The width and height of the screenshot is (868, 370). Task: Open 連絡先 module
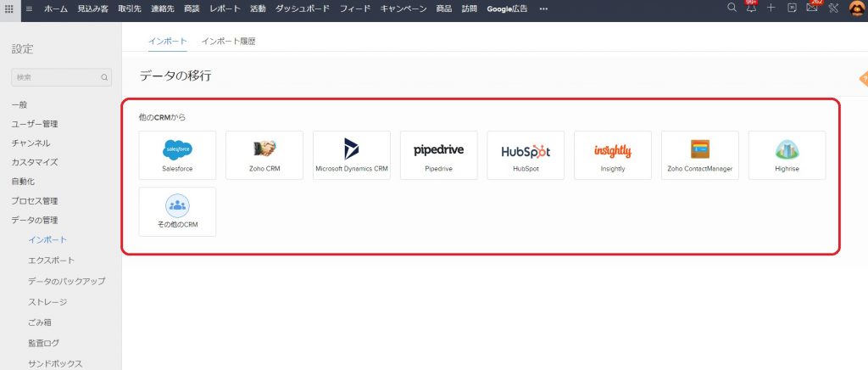(x=163, y=8)
